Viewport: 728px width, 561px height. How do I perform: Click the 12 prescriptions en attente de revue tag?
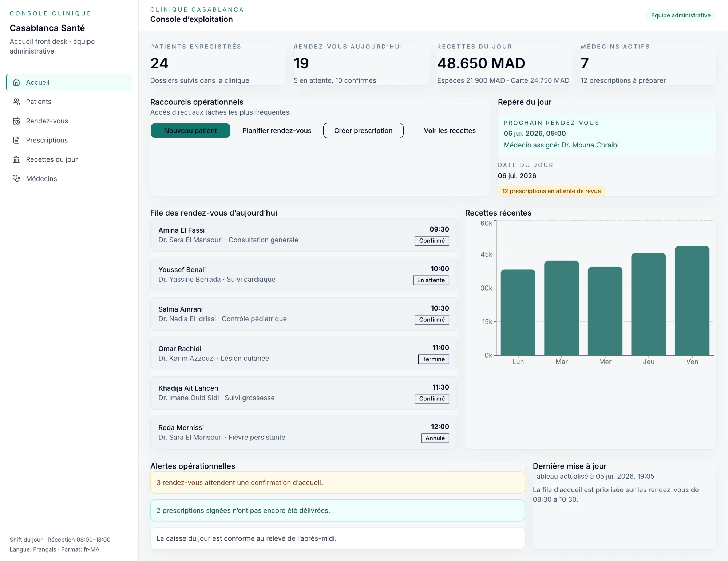click(x=551, y=191)
